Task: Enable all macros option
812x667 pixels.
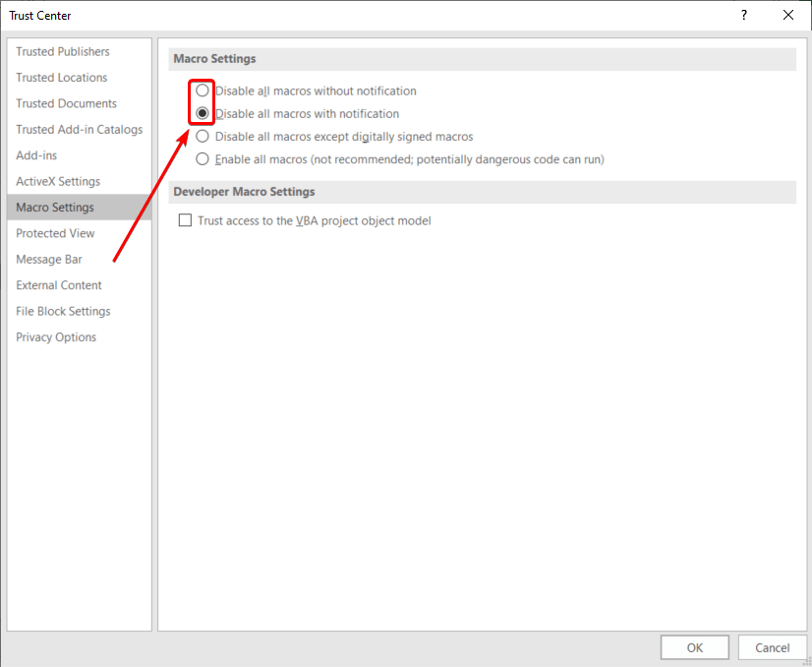Action: pos(202,158)
